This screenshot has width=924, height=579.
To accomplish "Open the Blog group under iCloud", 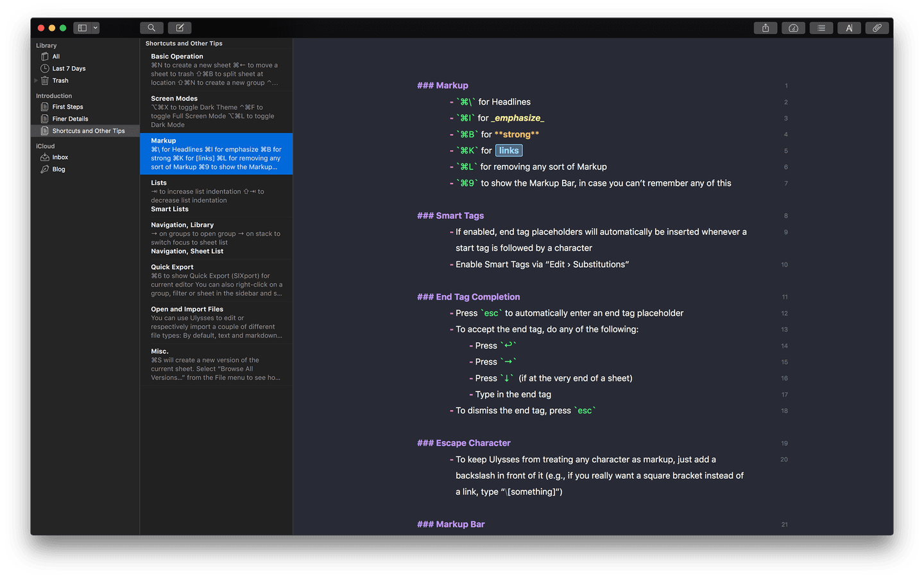I will coord(59,169).
